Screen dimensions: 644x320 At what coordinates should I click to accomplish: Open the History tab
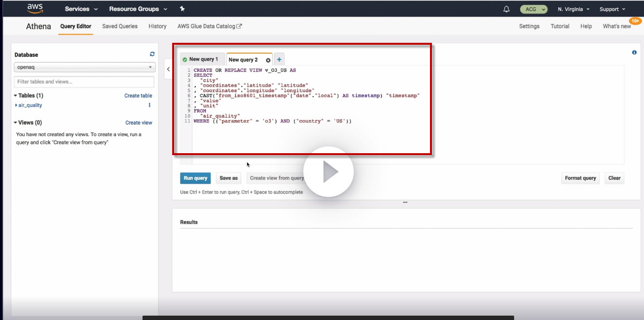[x=158, y=26]
